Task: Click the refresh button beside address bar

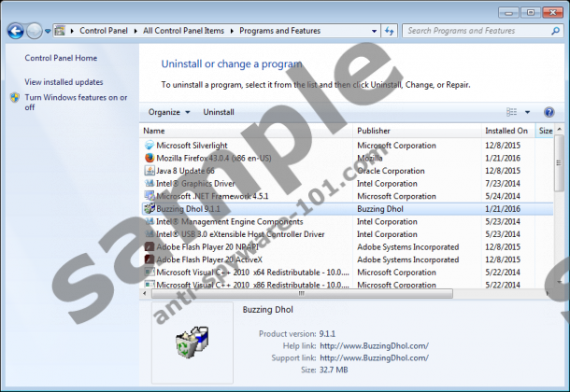Action: [x=391, y=31]
